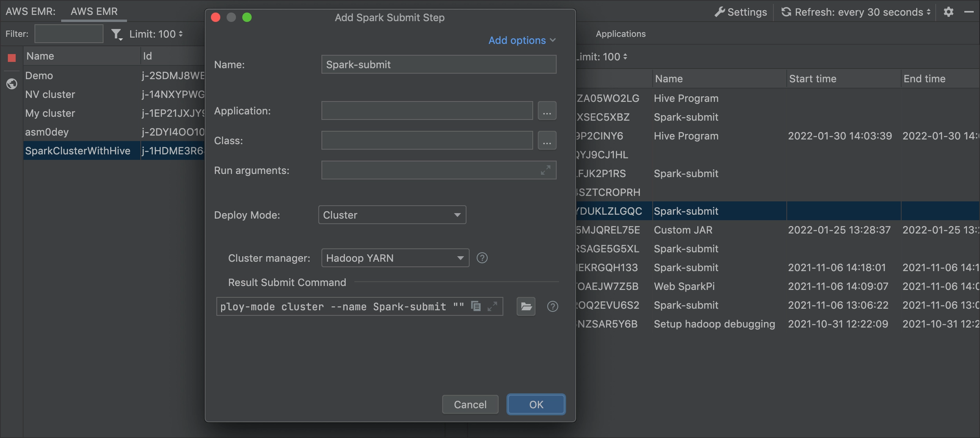Change Limit 100 stepper in steps panel

click(601, 57)
